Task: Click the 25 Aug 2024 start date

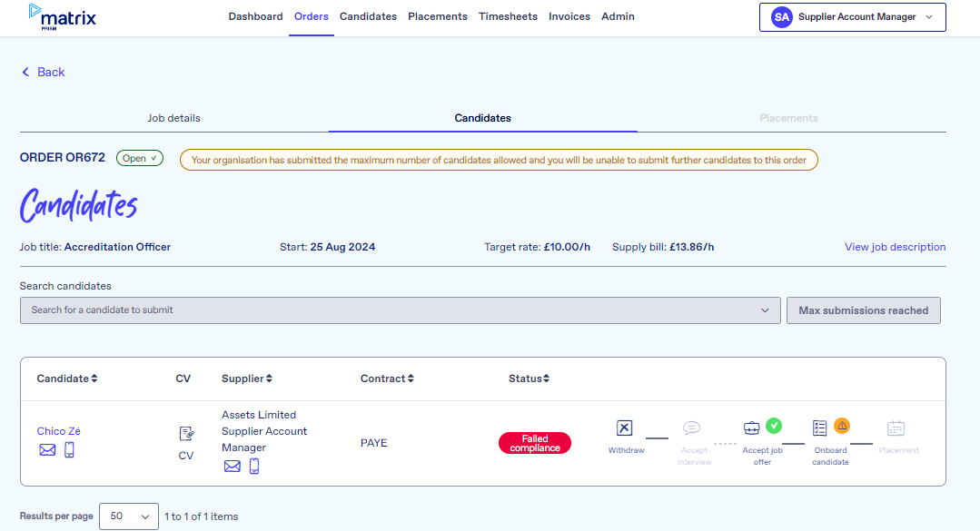Action: (342, 247)
